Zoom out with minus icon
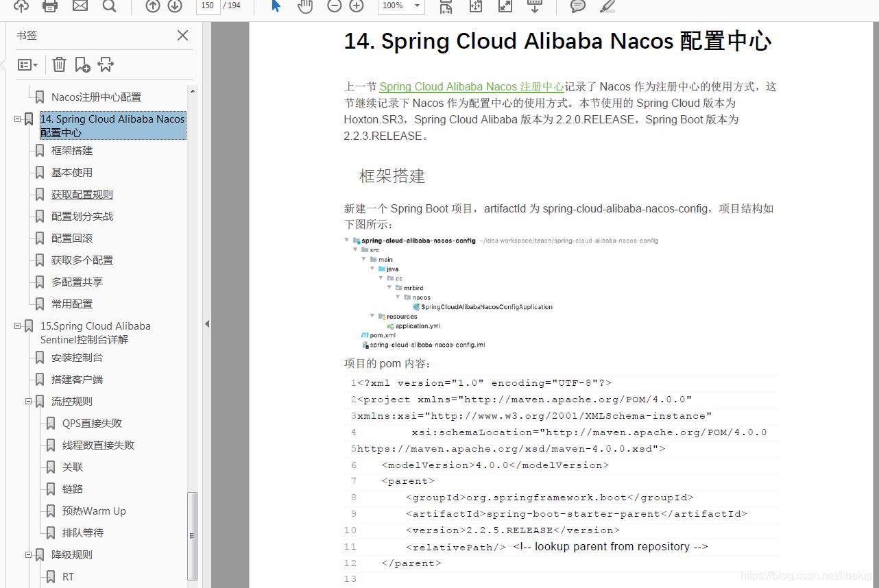The width and height of the screenshot is (879, 588). coord(334,5)
